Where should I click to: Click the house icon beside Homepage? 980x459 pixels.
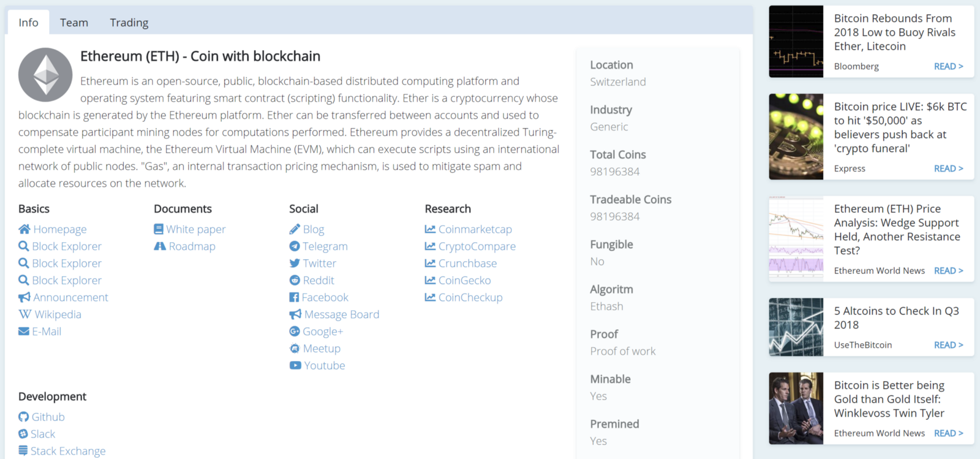24,229
